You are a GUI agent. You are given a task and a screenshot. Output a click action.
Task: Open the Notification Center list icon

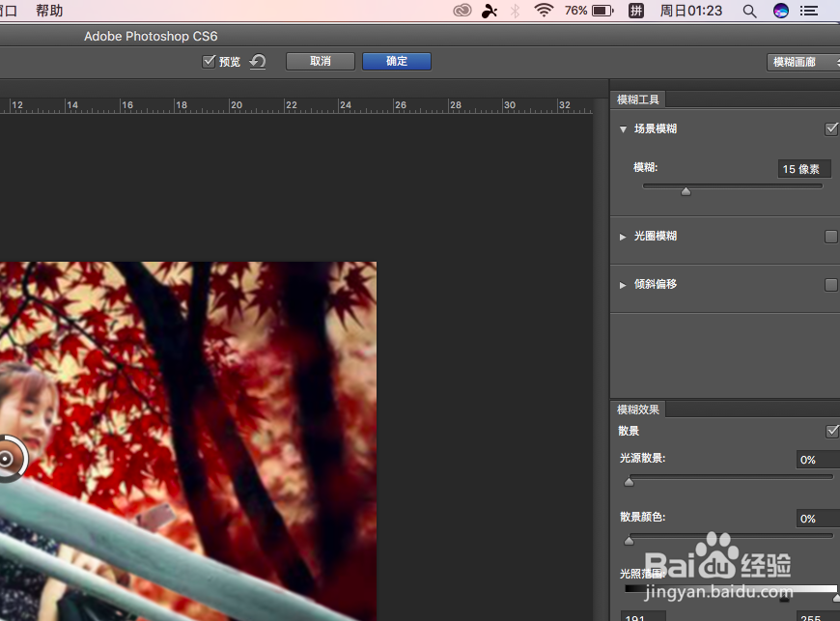[x=809, y=11]
